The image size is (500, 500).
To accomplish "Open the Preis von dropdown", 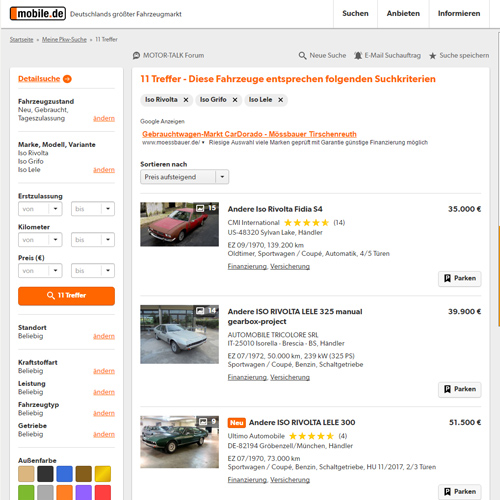I will tap(40, 271).
